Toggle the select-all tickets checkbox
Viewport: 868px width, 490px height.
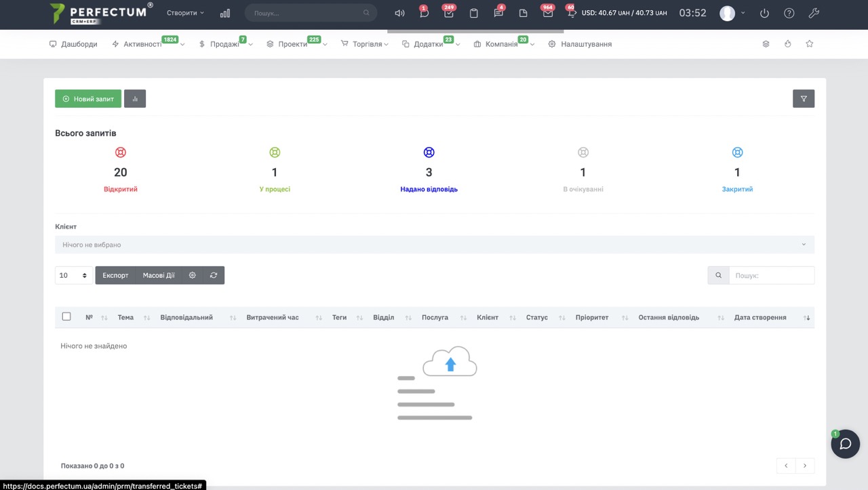click(x=66, y=317)
